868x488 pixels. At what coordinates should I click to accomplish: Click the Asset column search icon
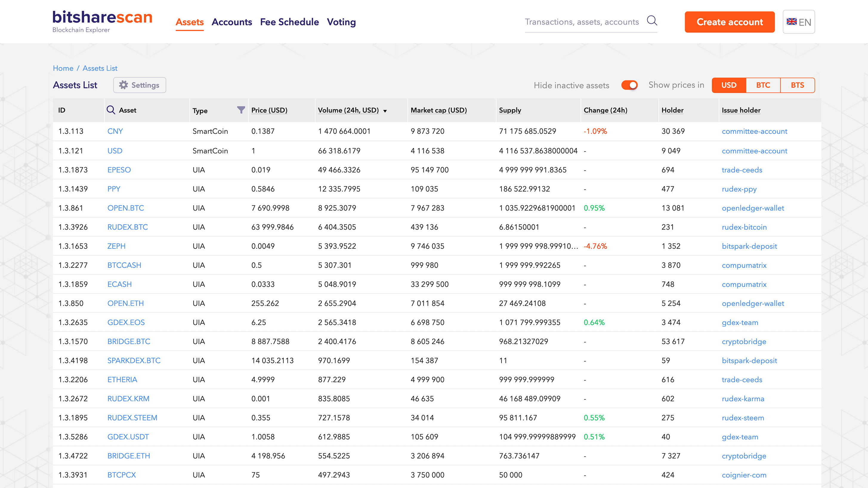pyautogui.click(x=111, y=110)
